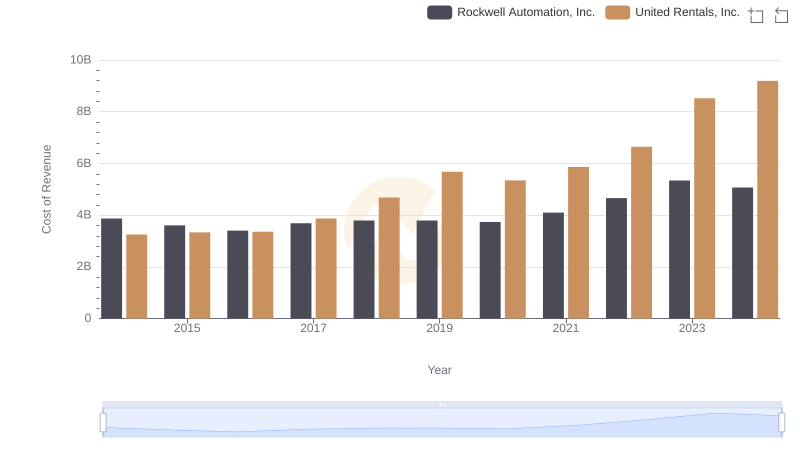Image resolution: width=800 pixels, height=461 pixels.
Task: Click the zoom select icon with plus
Action: click(756, 15)
